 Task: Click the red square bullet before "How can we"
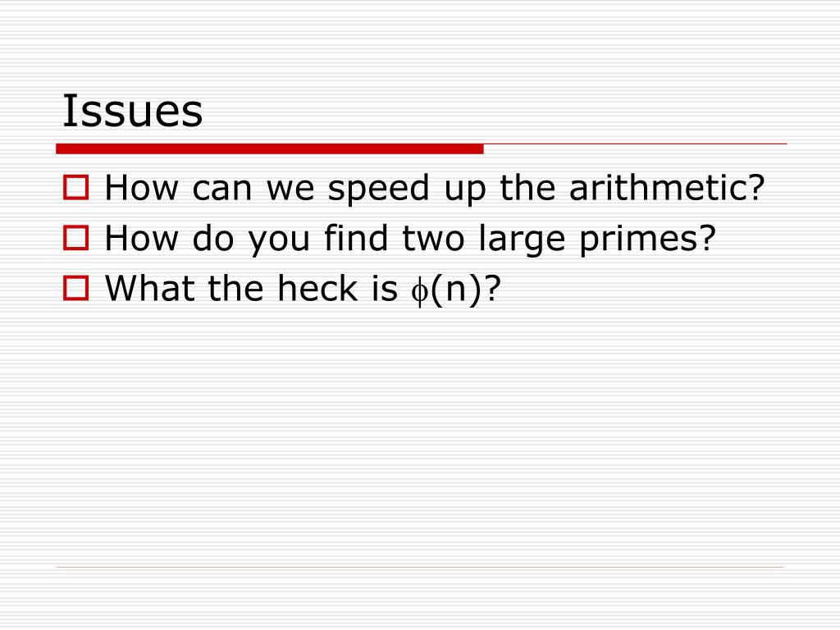click(76, 188)
